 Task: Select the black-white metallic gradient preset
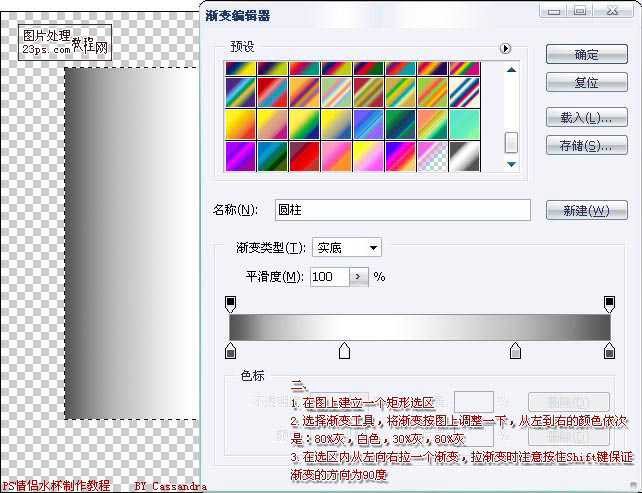tap(464, 156)
